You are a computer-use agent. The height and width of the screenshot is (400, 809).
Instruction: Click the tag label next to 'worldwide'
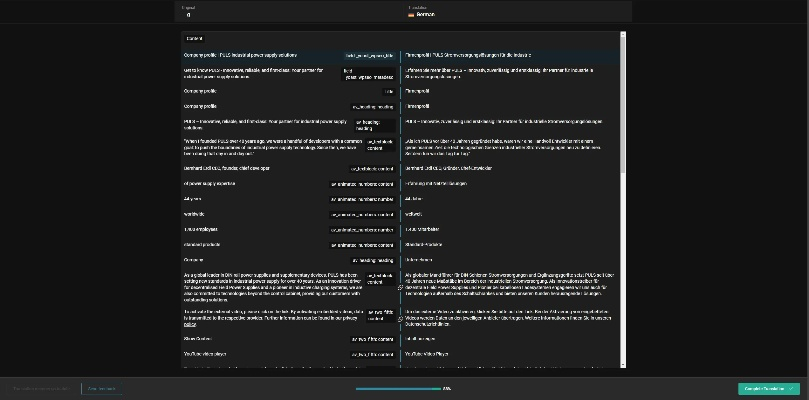point(362,214)
